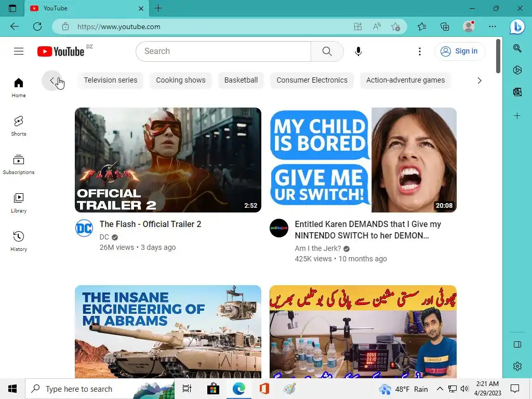This screenshot has height=399, width=532.
Task: Refresh the page
Action: click(37, 26)
